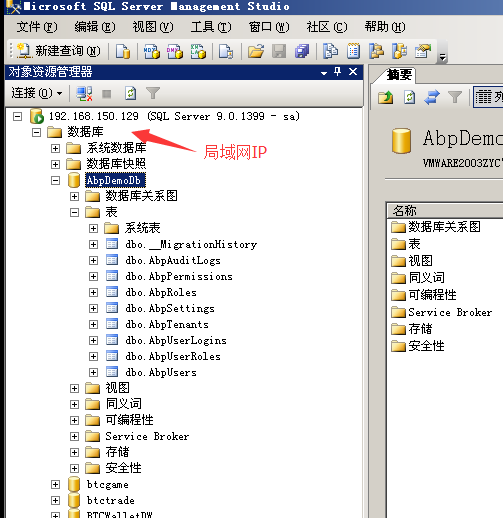Click the Registered Servers toolbar icon
This screenshot has width=503, height=518.
tap(330, 51)
